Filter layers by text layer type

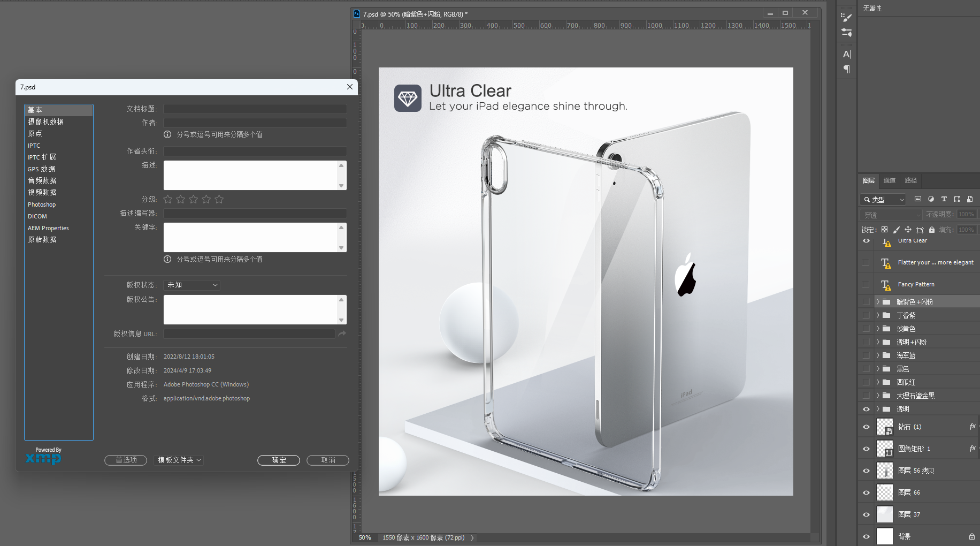tap(944, 199)
